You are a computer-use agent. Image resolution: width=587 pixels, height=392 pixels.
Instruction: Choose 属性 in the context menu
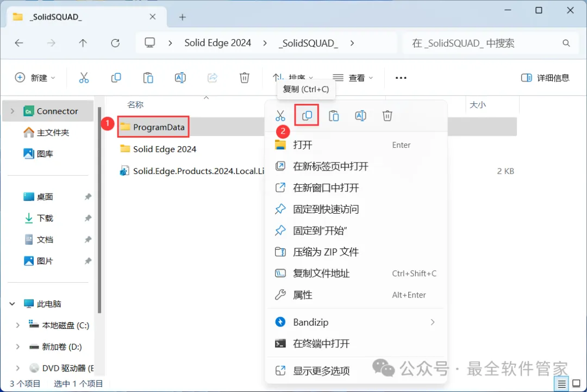pos(355,295)
